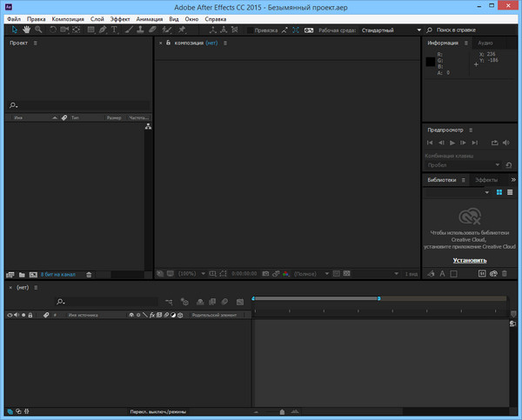522x420 pixels.
Task: Click the 8 бит на канал color depth
Action: click(57, 274)
